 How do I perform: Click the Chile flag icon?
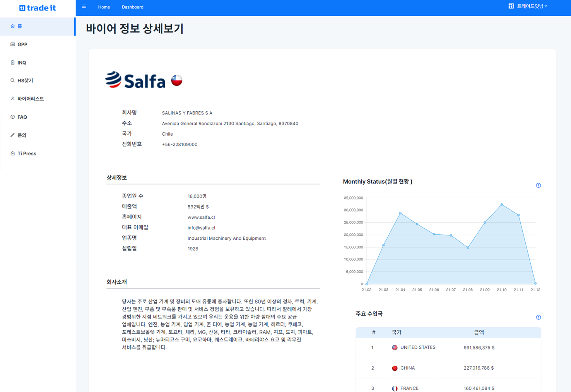tap(177, 80)
